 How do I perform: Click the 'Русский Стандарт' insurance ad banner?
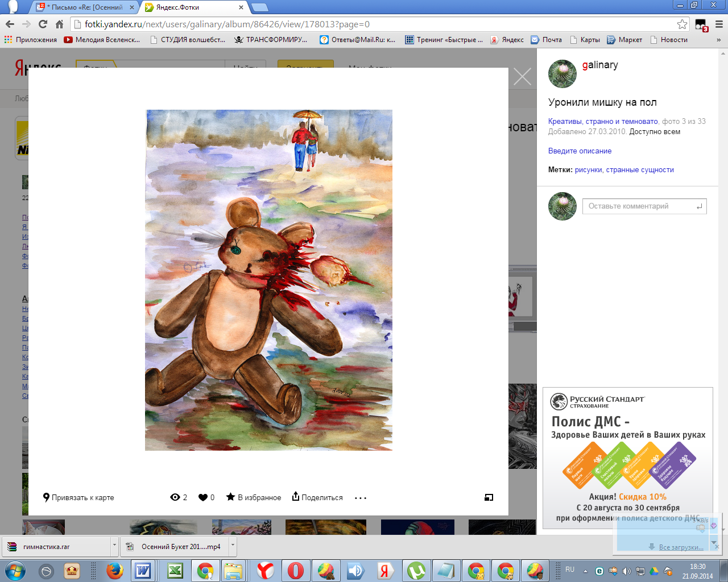[x=628, y=458]
